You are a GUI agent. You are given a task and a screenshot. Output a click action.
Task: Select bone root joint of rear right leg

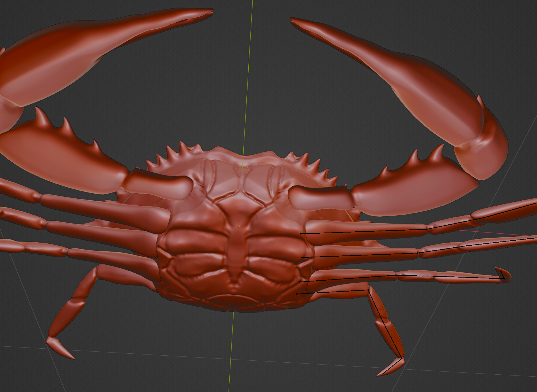click(x=297, y=294)
